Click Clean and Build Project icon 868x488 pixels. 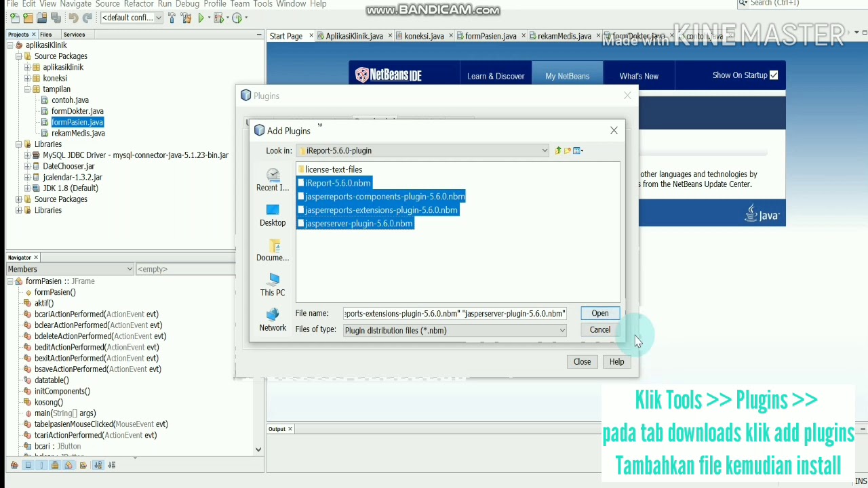(x=186, y=18)
